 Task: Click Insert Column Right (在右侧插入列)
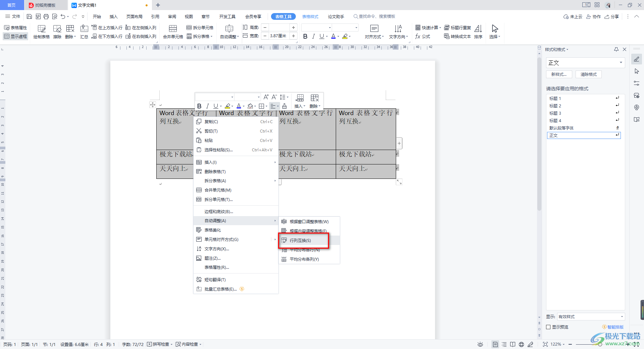141,36
